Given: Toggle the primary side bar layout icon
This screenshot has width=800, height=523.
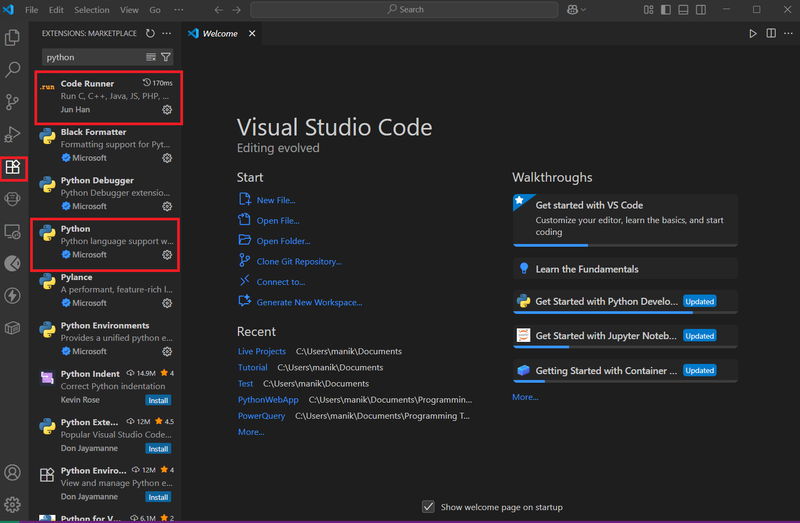Looking at the screenshot, I should (x=666, y=10).
